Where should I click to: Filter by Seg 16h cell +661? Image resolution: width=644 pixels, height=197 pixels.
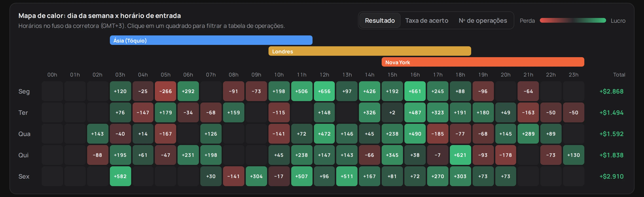coord(415,91)
